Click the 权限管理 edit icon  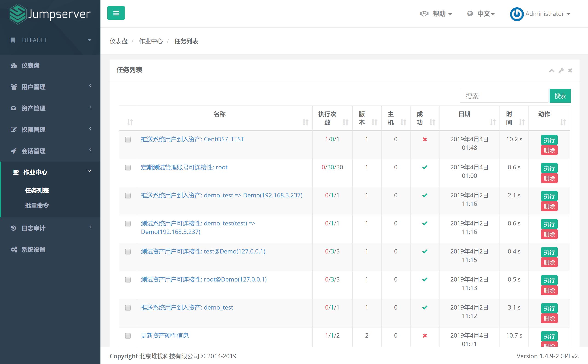pyautogui.click(x=14, y=130)
